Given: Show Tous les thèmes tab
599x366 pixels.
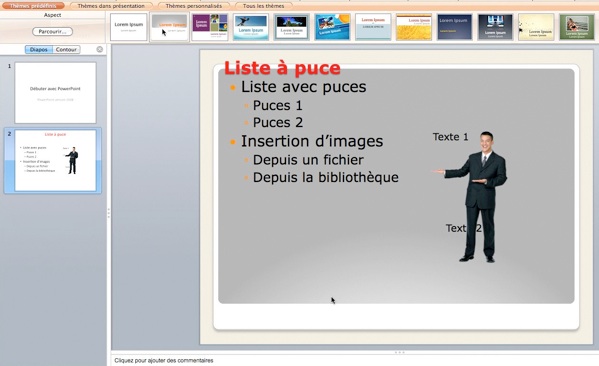Looking at the screenshot, I should click(x=264, y=6).
